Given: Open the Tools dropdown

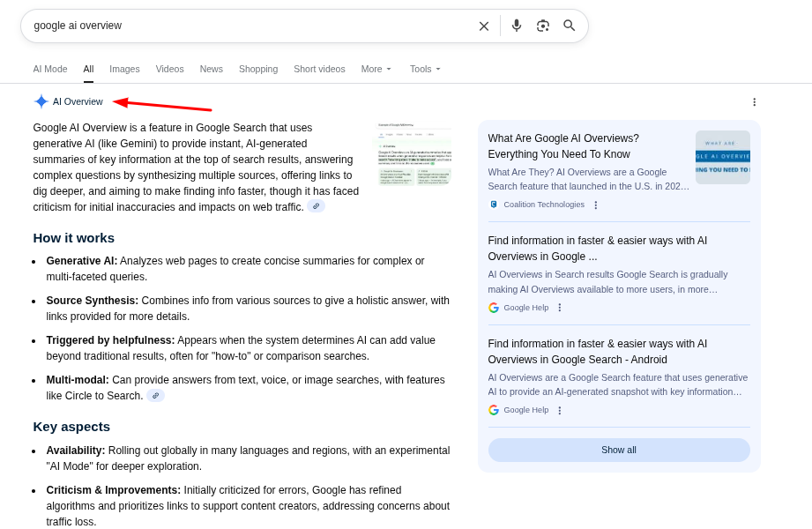Looking at the screenshot, I should coord(425,69).
